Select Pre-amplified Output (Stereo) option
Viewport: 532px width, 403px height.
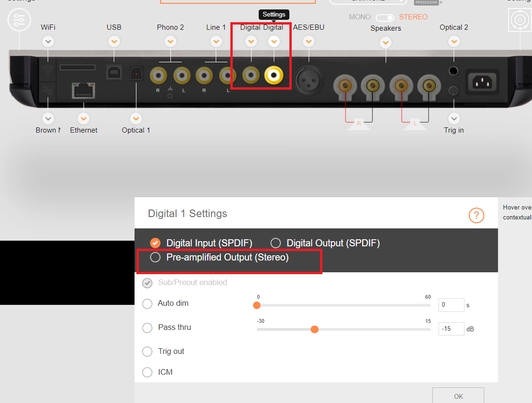(x=155, y=258)
